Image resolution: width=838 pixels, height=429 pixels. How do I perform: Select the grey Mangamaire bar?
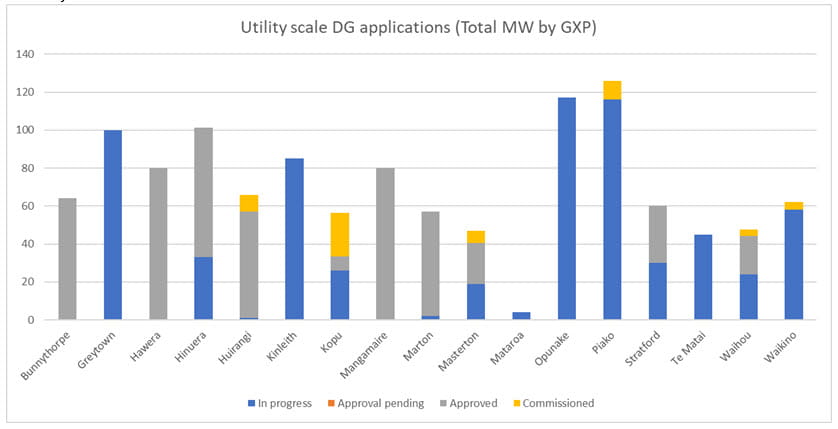[385, 244]
